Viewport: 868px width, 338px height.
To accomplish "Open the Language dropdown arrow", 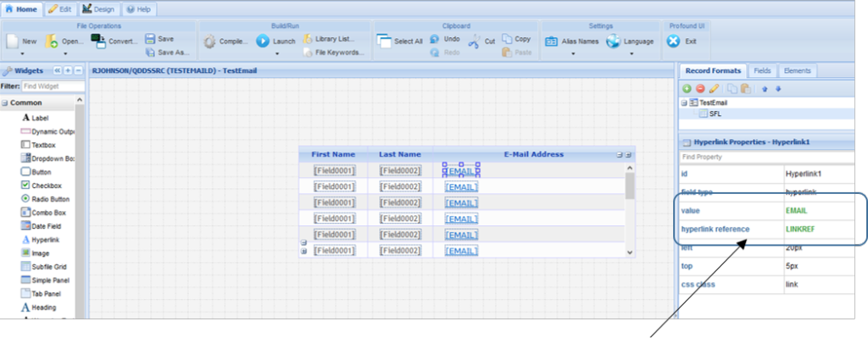I will tap(631, 54).
